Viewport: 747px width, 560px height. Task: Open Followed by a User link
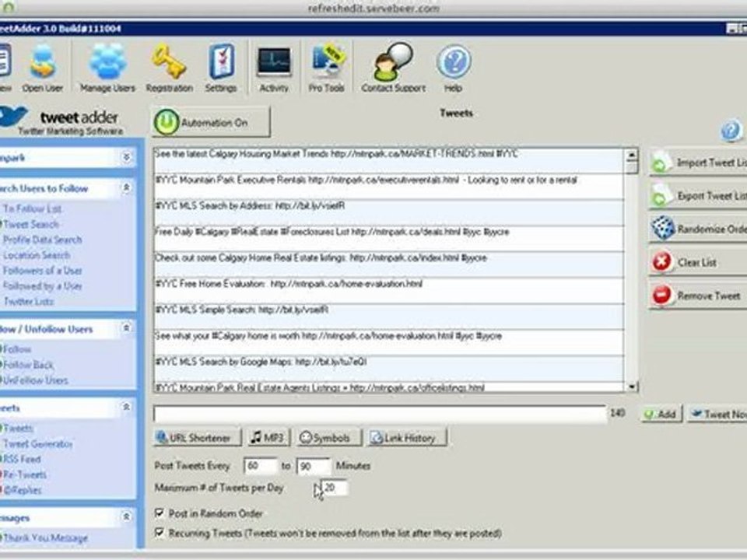pos(42,285)
